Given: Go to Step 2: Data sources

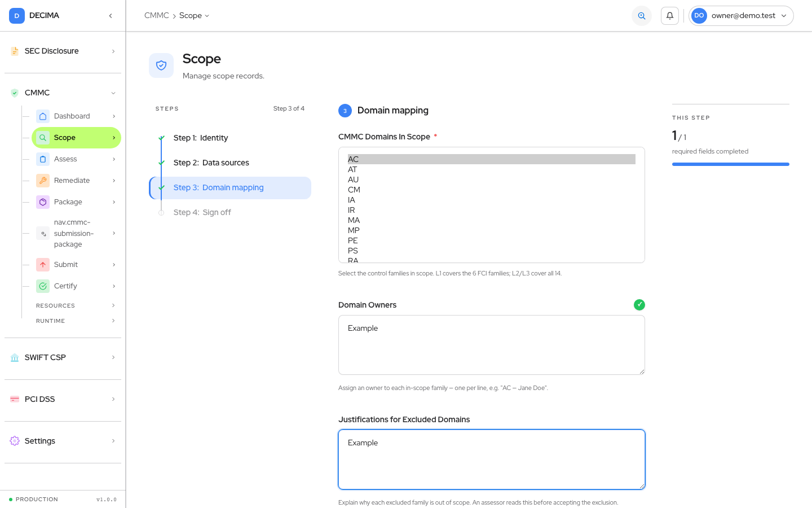Looking at the screenshot, I should point(230,163).
